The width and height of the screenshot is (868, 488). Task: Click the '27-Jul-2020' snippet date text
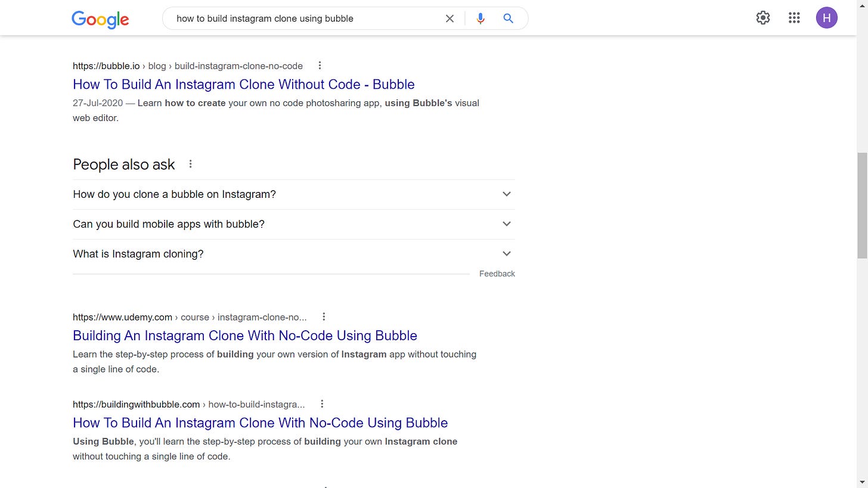coord(98,103)
